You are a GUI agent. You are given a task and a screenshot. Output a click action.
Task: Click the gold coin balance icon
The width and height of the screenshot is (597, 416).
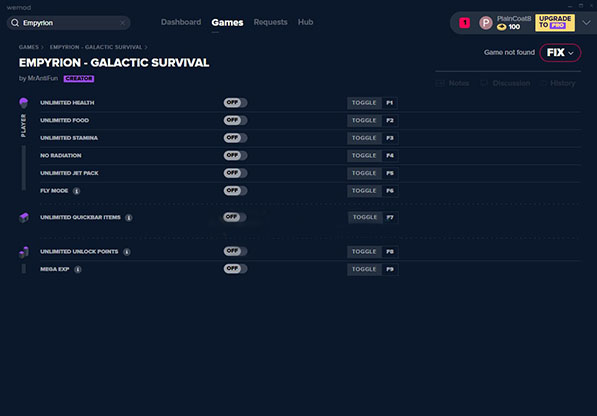(x=502, y=27)
